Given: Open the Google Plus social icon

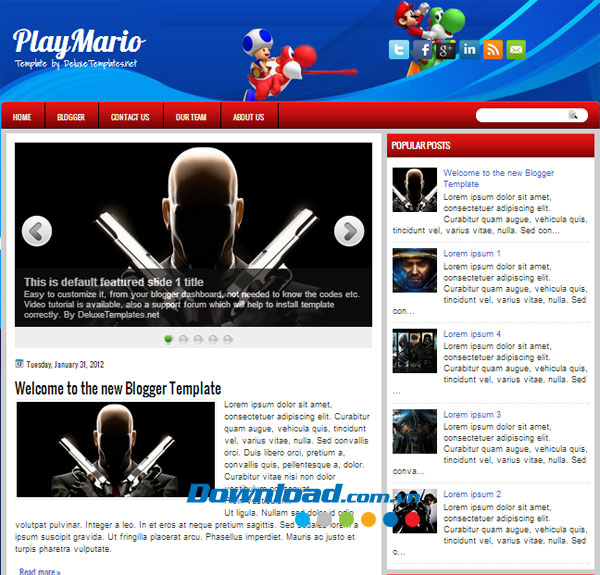Looking at the screenshot, I should click(446, 50).
